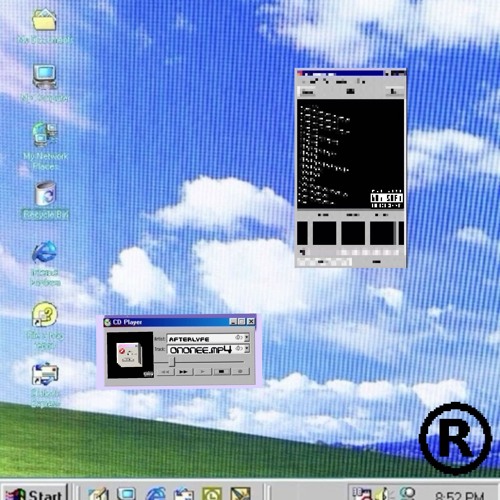This screenshot has width=500, height=500.
Task: Close the CD Player window
Action: (x=251, y=321)
